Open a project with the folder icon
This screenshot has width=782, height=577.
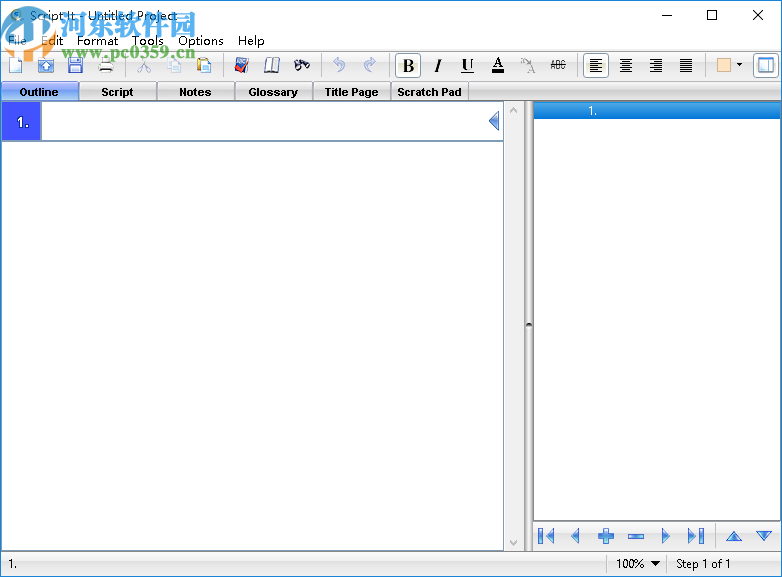pos(45,65)
